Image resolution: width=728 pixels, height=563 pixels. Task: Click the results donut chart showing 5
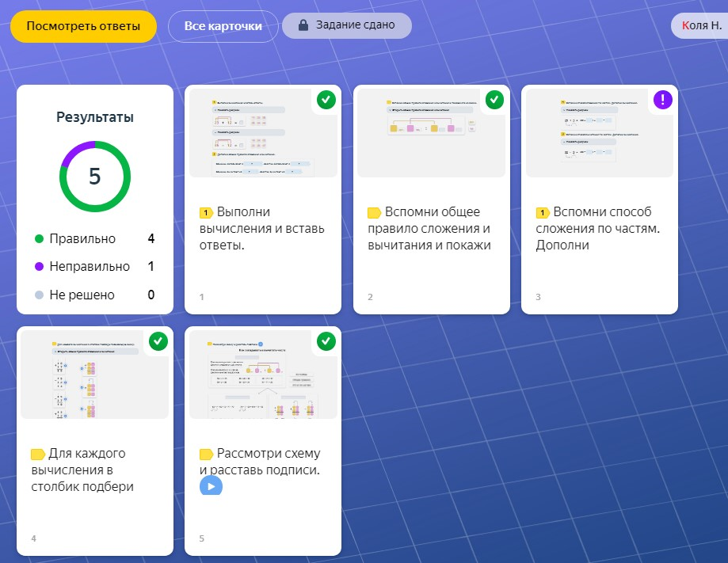click(x=94, y=177)
